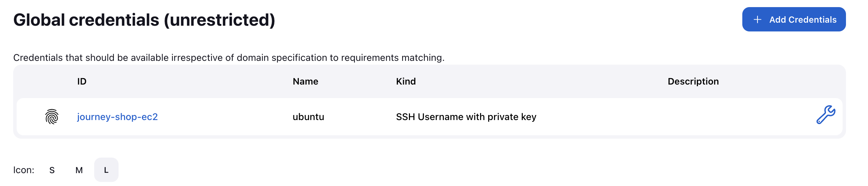Click the Description column header
This screenshot has width=868, height=186.
click(x=693, y=81)
